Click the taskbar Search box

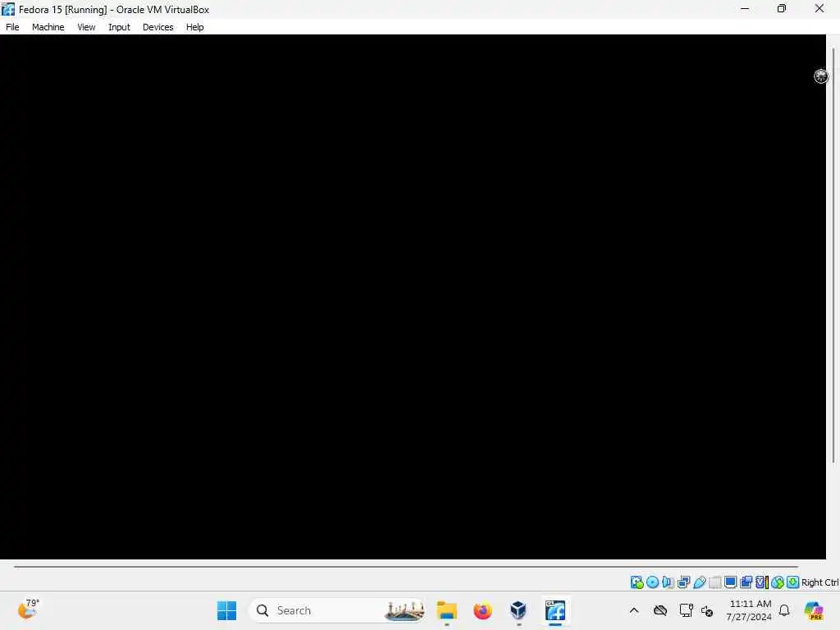click(x=337, y=610)
